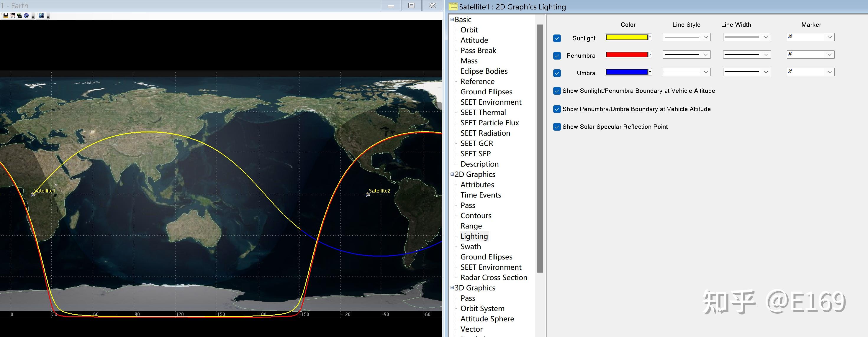Click the Satellite1 marker on the map
The height and width of the screenshot is (337, 868).
33,194
